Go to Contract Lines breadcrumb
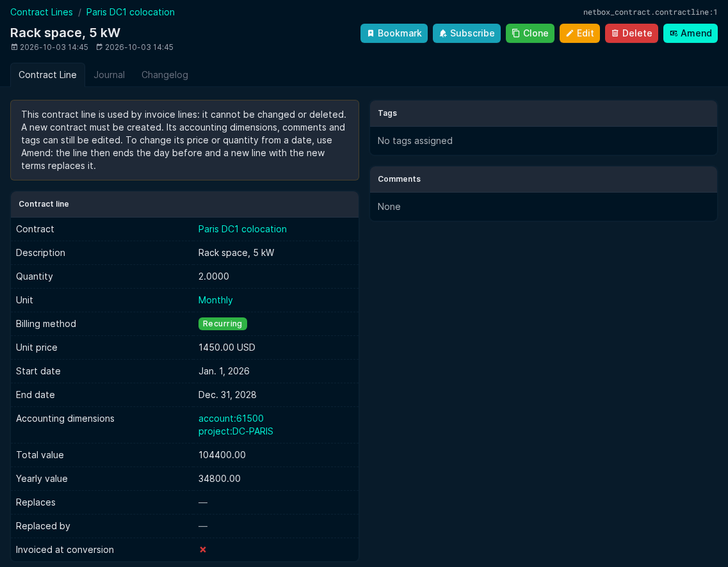The height and width of the screenshot is (567, 728). click(x=42, y=12)
